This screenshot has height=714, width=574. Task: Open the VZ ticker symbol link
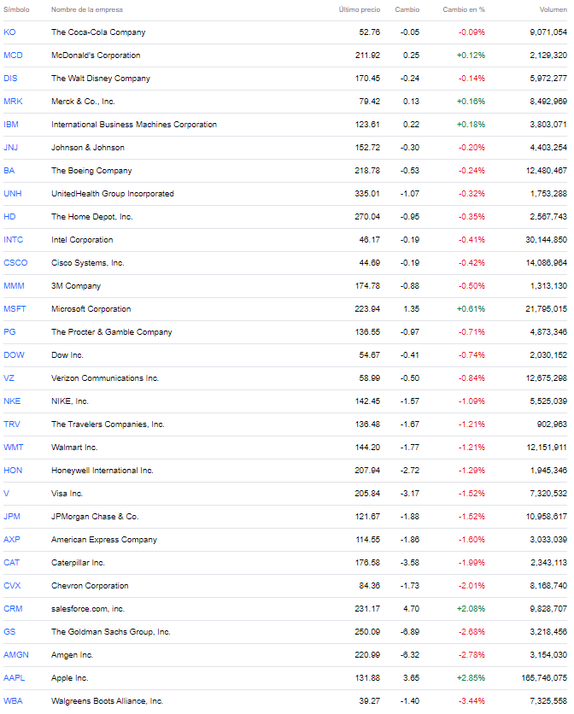coord(9,378)
